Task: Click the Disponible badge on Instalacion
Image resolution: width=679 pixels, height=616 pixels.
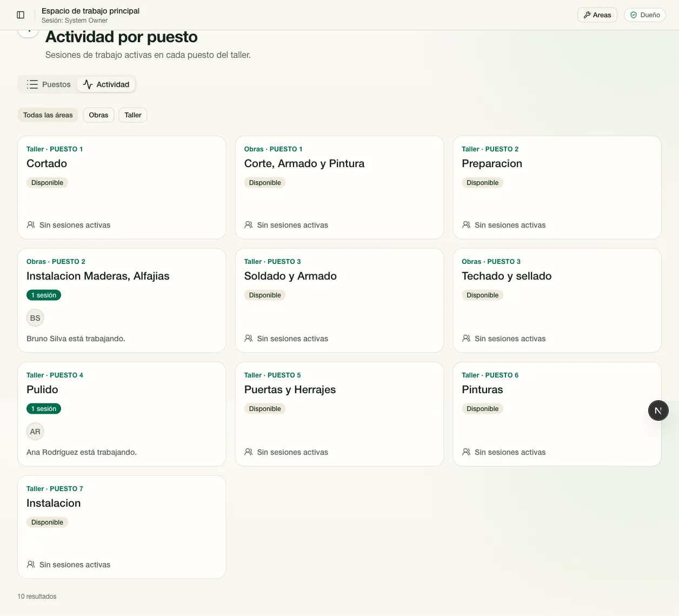Action: coord(47,522)
